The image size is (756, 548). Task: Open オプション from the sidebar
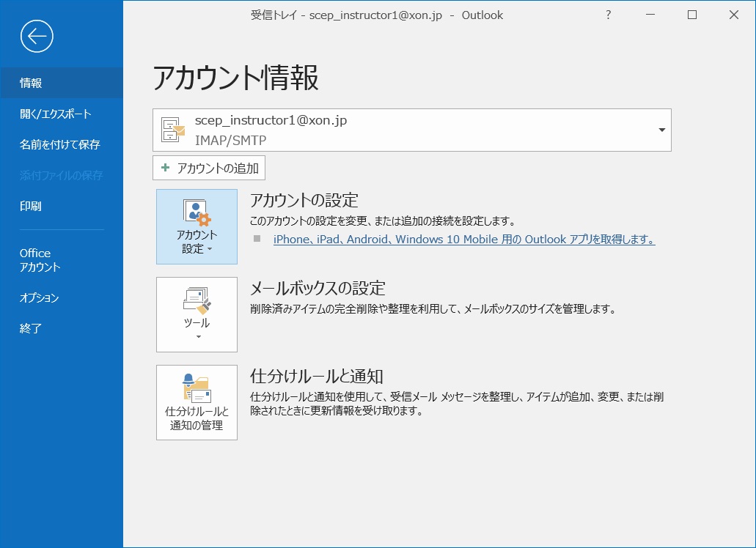pyautogui.click(x=39, y=298)
